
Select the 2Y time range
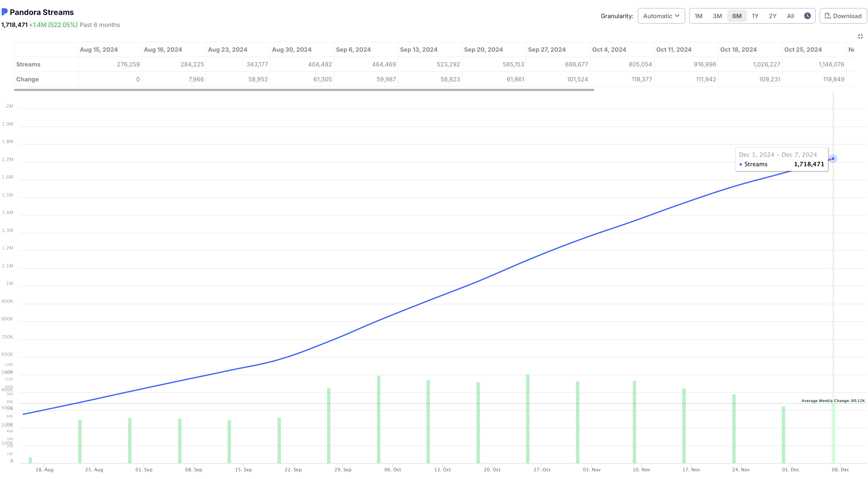pyautogui.click(x=773, y=16)
